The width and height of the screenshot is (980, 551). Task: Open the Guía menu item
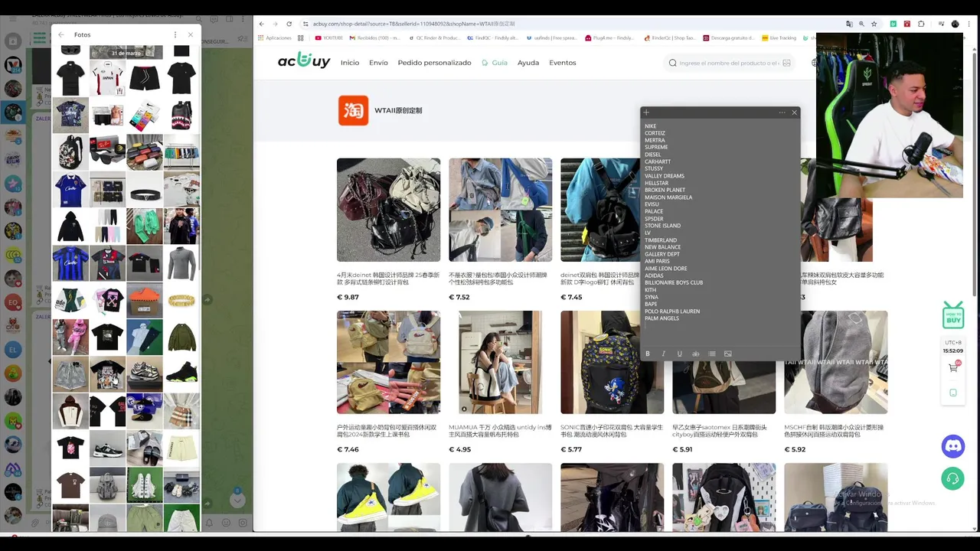(x=495, y=63)
